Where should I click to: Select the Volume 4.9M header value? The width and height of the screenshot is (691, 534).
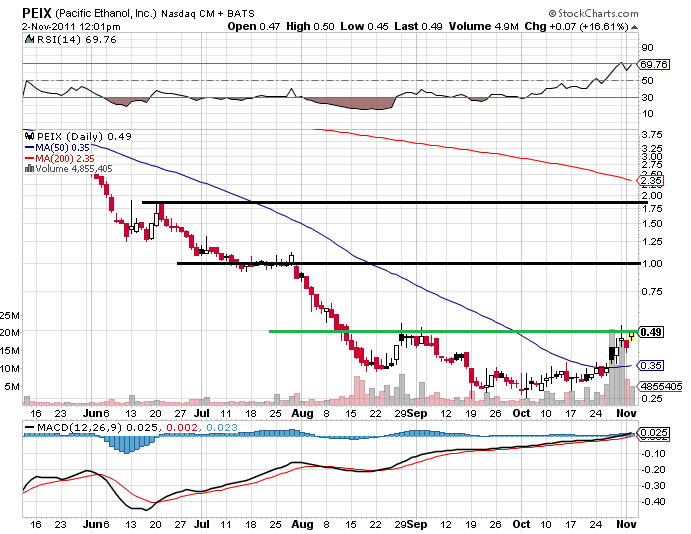tap(483, 26)
